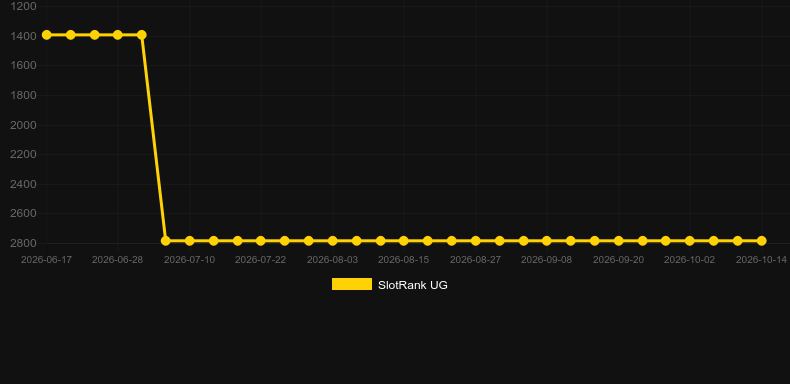Click the yellow SlotRank UG legend swatch
The image size is (790, 384).
pyautogui.click(x=352, y=284)
